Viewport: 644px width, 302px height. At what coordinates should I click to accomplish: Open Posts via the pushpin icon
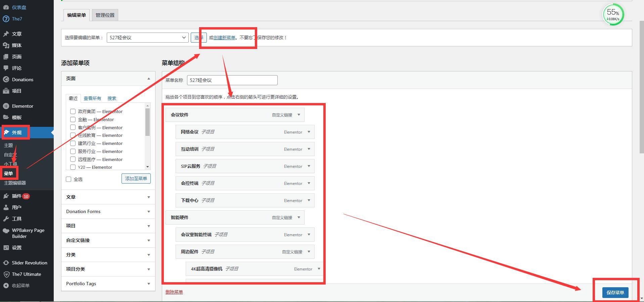[x=6, y=34]
